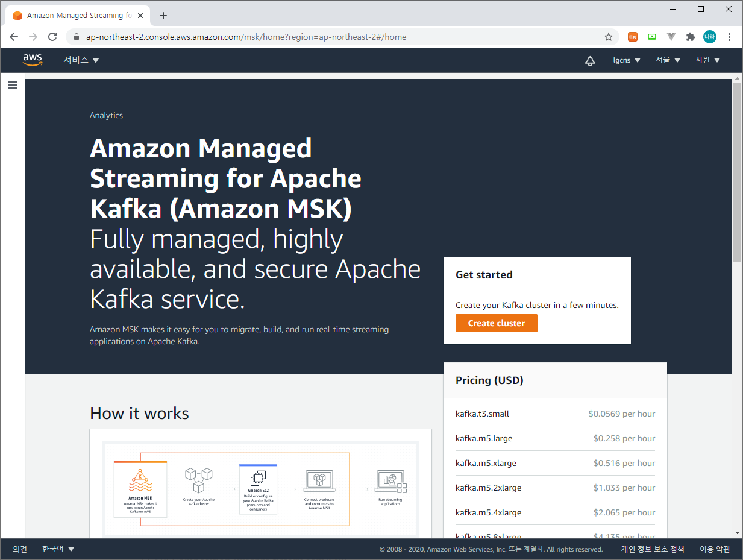Click the scrollbar up arrow
Image resolution: width=743 pixels, height=560 pixels.
point(738,78)
